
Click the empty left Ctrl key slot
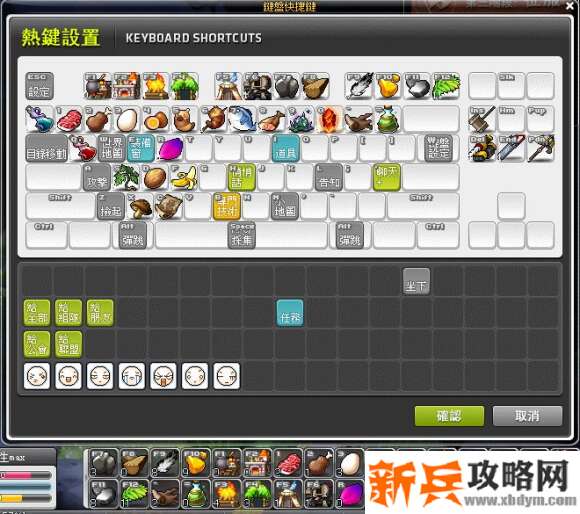click(46, 235)
